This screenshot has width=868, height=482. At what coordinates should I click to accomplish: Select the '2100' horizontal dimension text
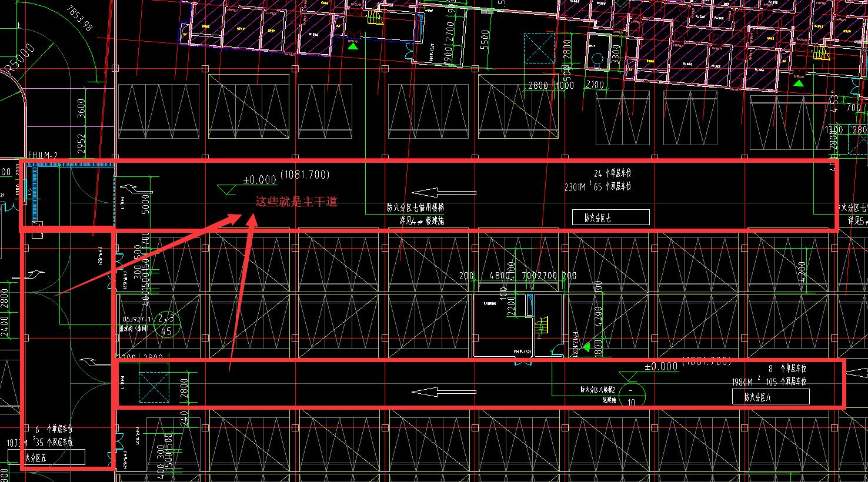594,85
